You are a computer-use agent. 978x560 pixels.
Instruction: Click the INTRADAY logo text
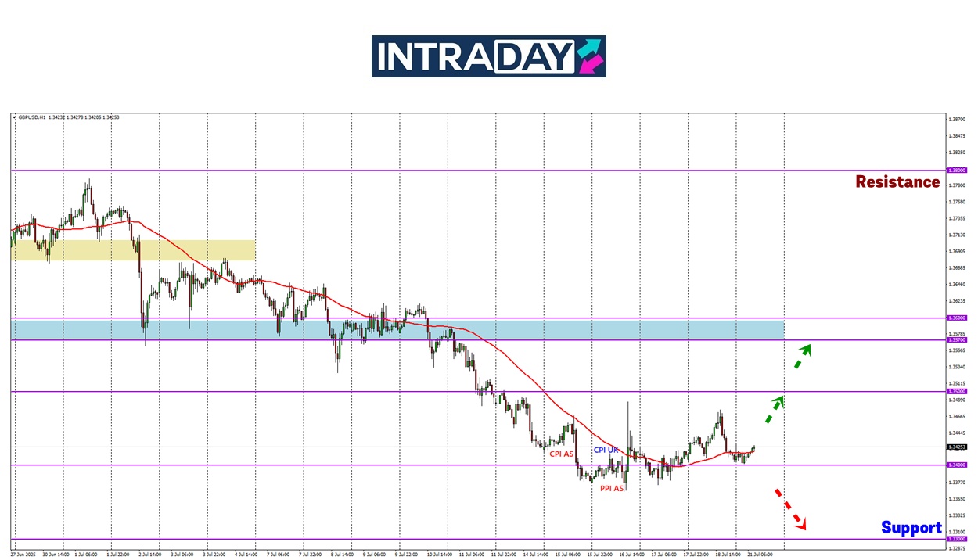(x=473, y=56)
